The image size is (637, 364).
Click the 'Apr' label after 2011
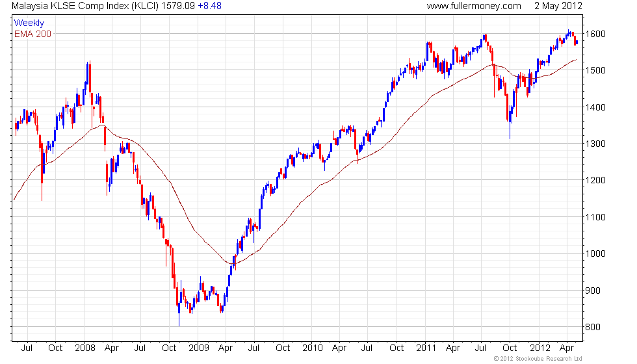453,348
